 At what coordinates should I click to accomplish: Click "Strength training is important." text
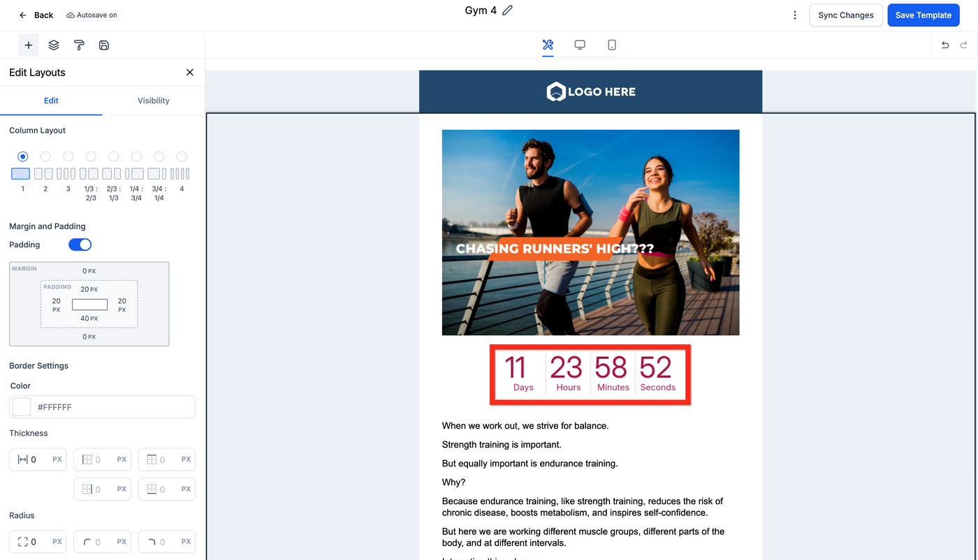coord(502,445)
